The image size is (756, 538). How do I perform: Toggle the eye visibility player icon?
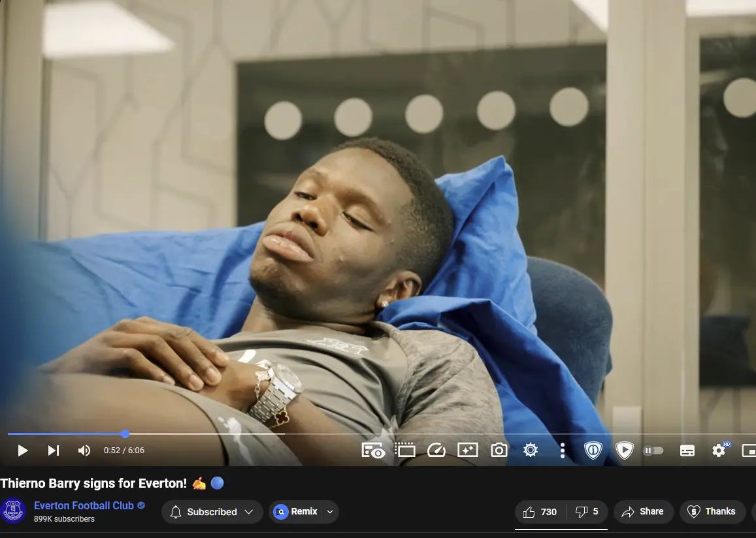tap(373, 451)
